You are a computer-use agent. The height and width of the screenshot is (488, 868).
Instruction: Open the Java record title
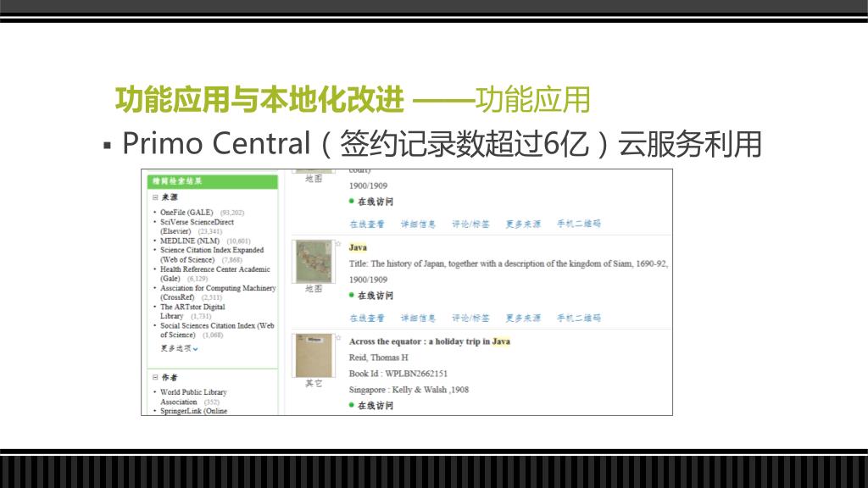pos(358,247)
